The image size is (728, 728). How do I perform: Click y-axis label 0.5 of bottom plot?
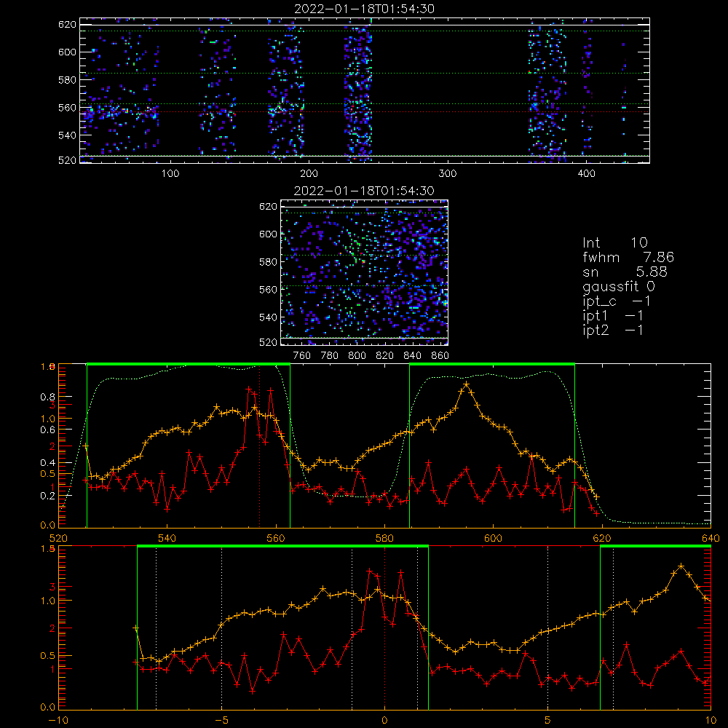click(47, 656)
